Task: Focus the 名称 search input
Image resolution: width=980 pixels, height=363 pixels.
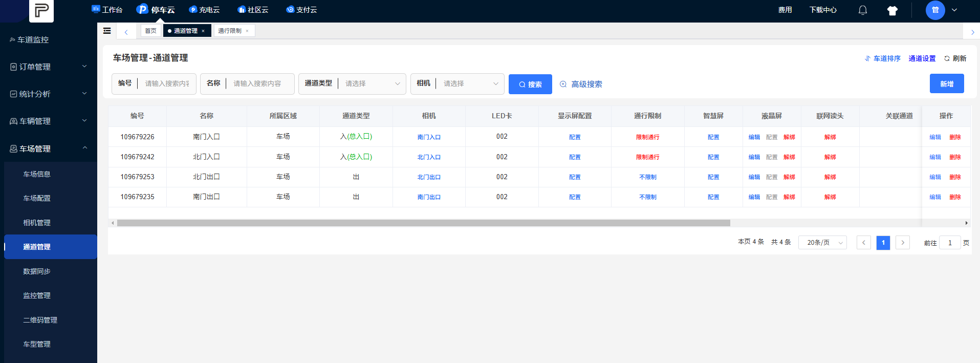Action: tap(261, 83)
